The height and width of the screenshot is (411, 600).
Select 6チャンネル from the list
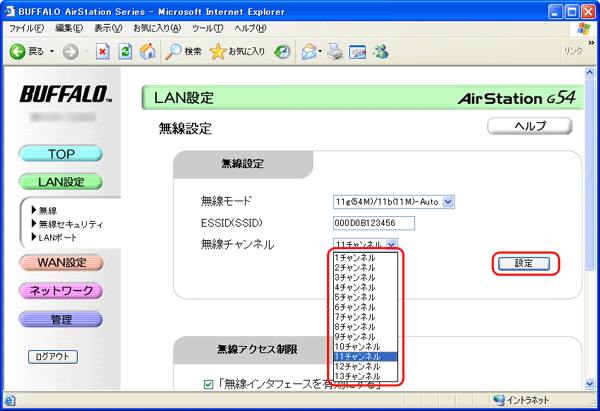(x=365, y=307)
